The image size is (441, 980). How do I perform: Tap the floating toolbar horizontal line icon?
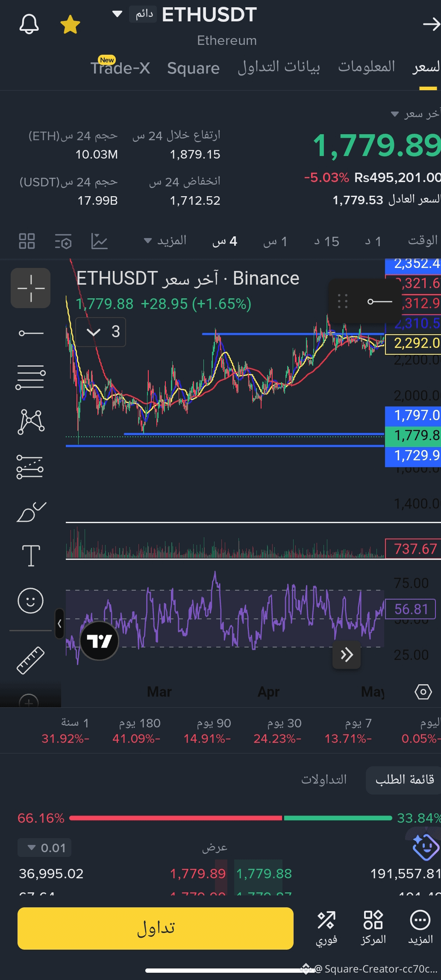380,302
